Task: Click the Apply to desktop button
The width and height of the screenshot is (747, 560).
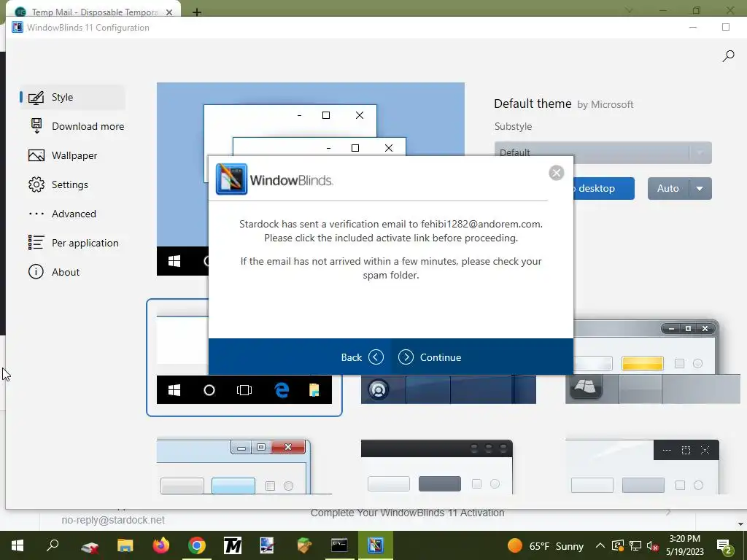Action: point(603,189)
